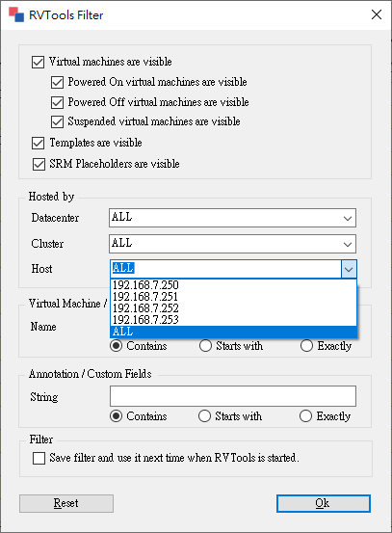Click the Cluster label
The image size is (392, 533).
(47, 244)
